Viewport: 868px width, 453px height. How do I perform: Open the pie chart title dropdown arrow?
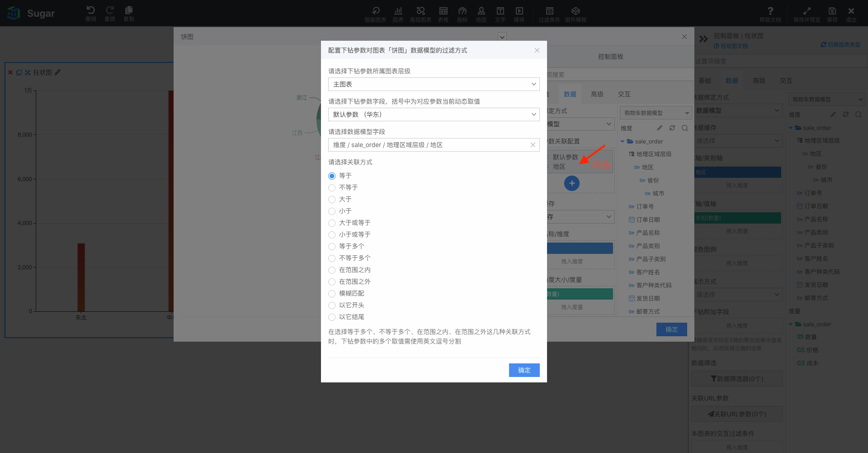(x=502, y=37)
